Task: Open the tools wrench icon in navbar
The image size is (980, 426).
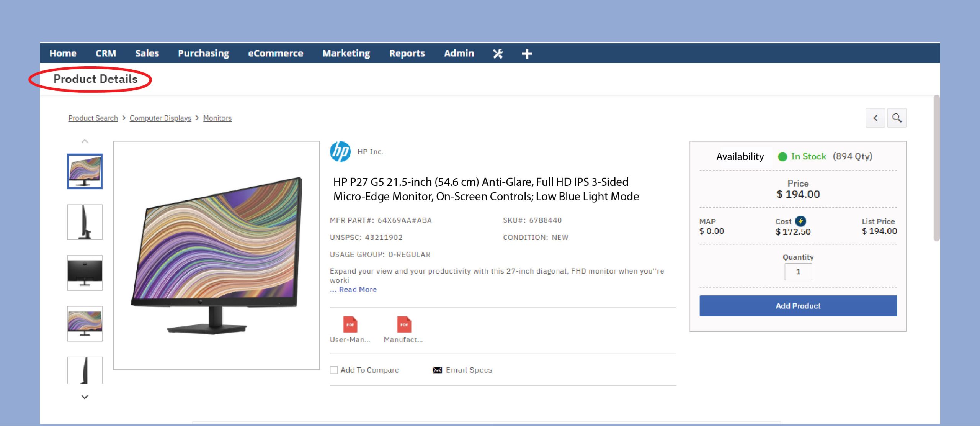Action: pos(498,54)
